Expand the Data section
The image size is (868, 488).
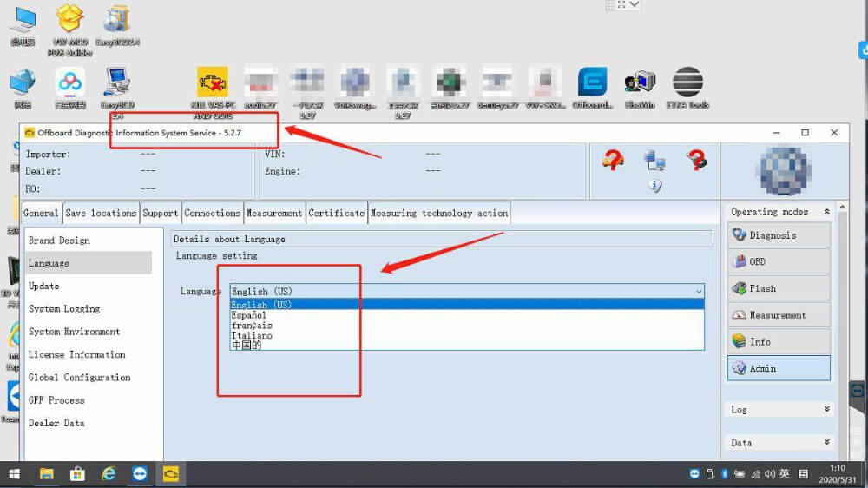tap(826, 442)
